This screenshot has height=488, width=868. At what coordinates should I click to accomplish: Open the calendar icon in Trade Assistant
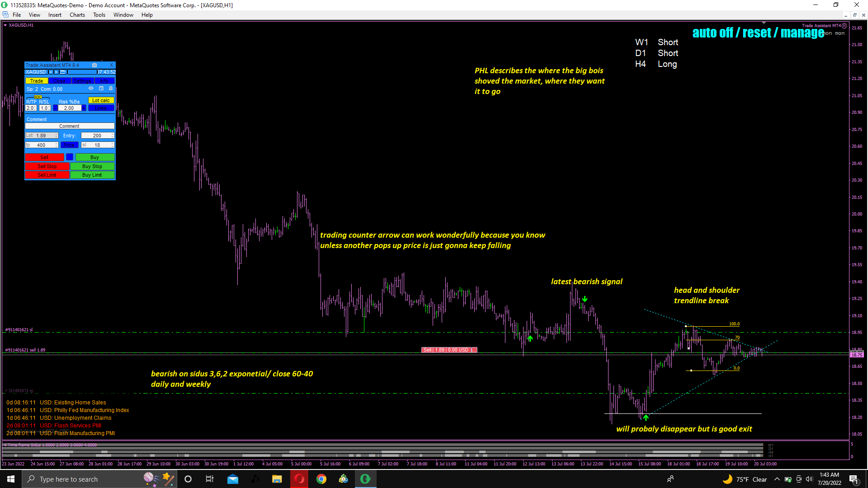tap(101, 89)
